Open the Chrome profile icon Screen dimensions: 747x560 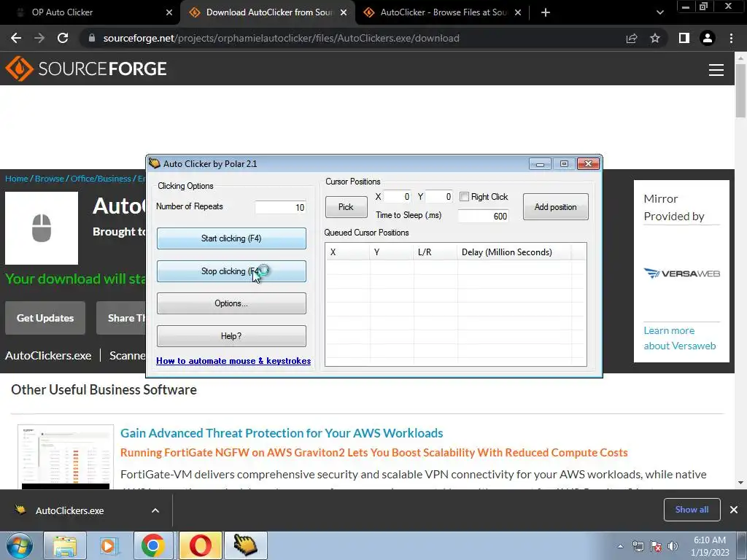(708, 38)
